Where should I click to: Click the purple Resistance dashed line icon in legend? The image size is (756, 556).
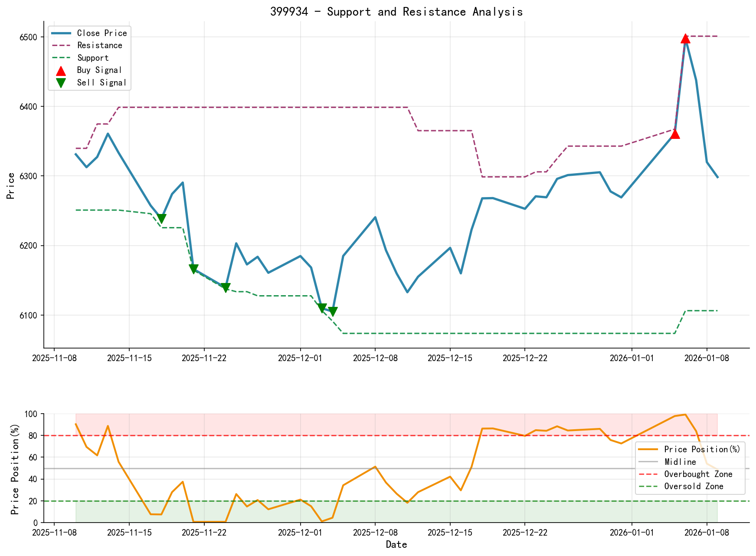[x=61, y=45]
